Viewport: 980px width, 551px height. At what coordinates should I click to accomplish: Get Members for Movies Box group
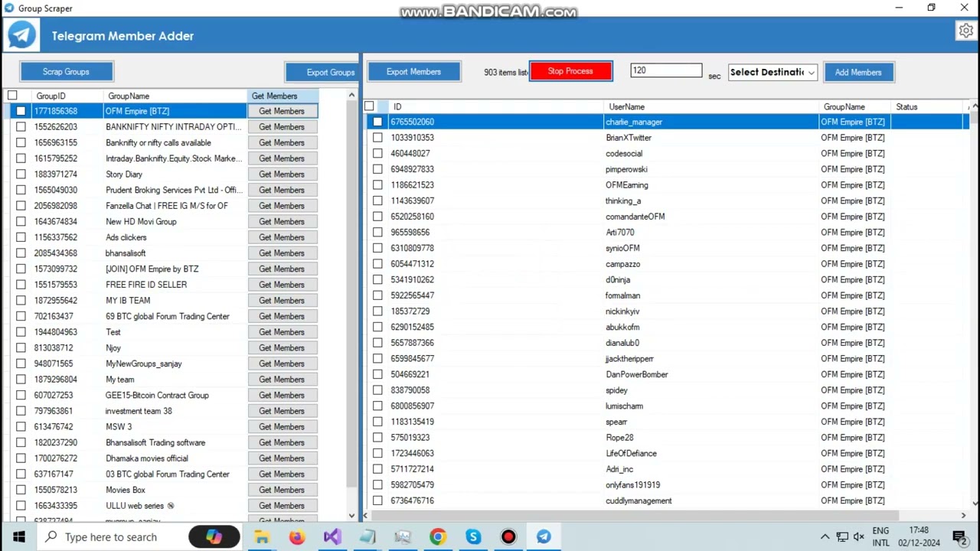282,490
